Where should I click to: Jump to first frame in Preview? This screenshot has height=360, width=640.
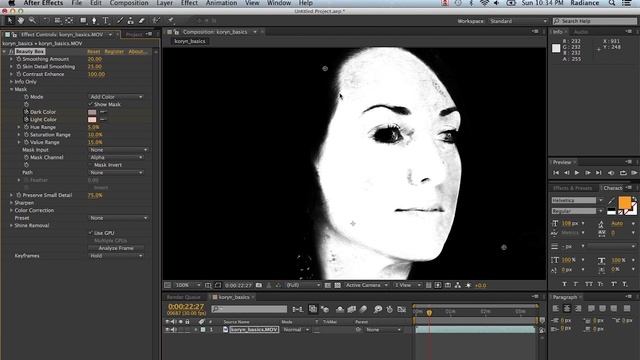point(556,173)
